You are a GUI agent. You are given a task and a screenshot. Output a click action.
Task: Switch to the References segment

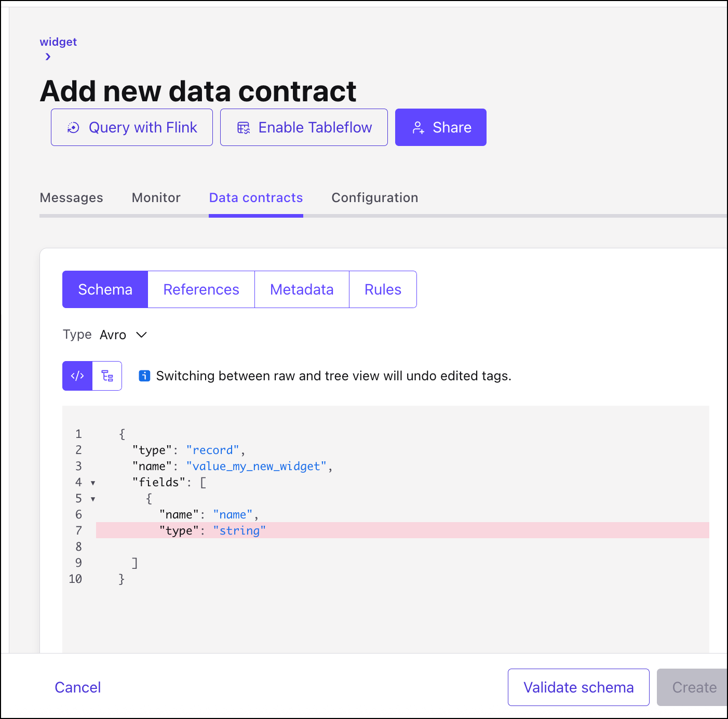pos(201,289)
